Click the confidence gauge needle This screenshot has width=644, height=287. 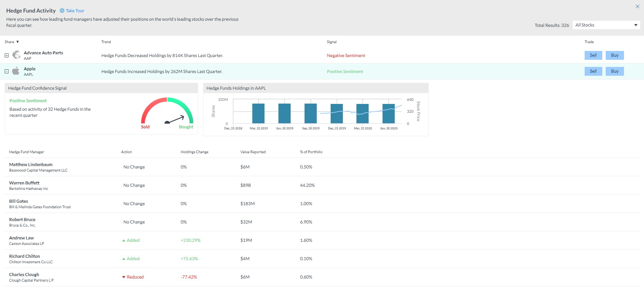174,120
